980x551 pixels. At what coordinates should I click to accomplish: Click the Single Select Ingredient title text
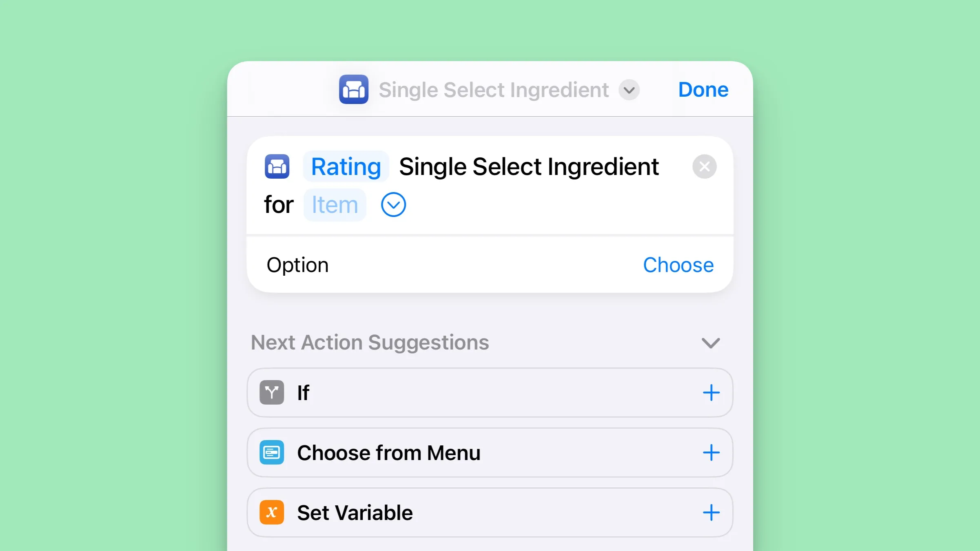tap(493, 90)
